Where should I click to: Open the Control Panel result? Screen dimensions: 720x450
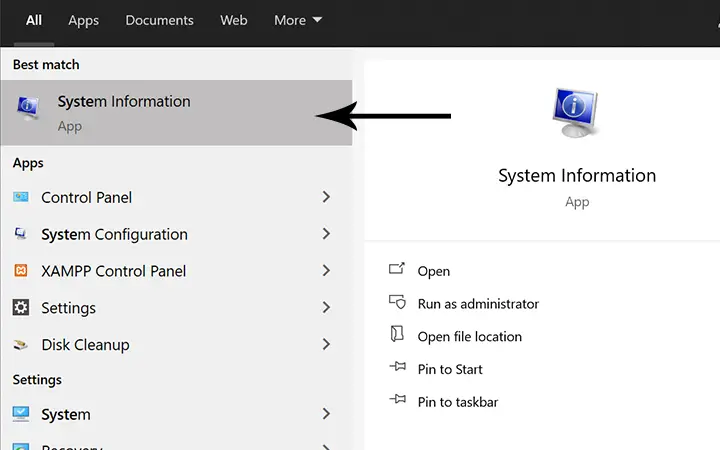pos(176,197)
